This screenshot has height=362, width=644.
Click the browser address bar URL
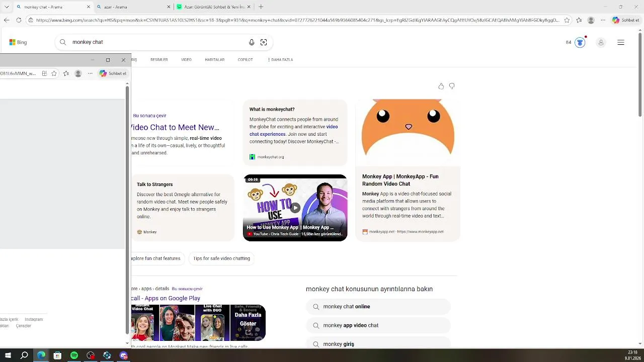[x=297, y=20]
